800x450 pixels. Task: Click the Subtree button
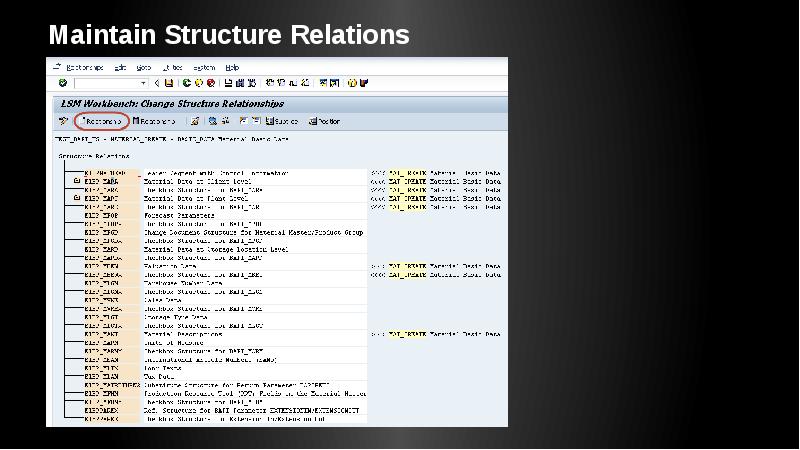tap(282, 121)
